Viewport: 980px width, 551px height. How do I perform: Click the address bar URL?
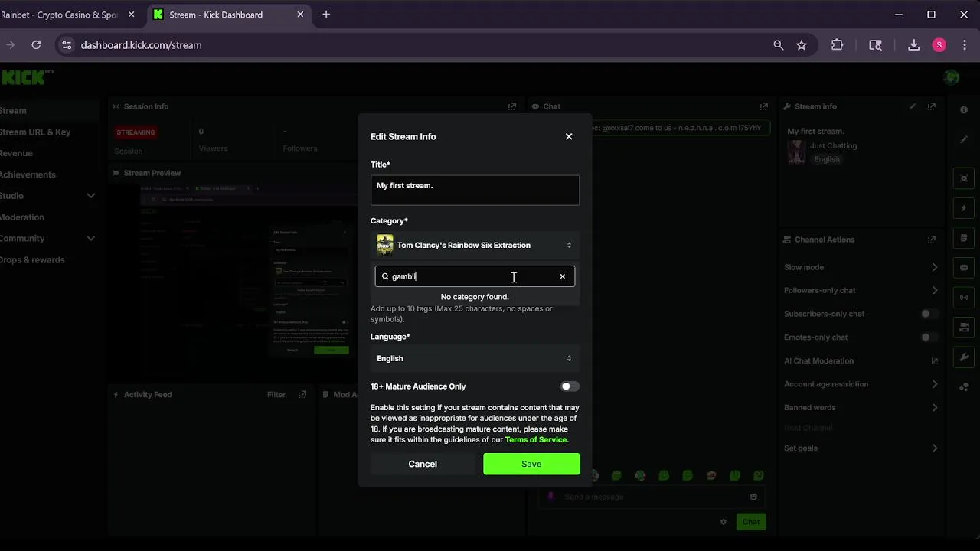point(142,45)
